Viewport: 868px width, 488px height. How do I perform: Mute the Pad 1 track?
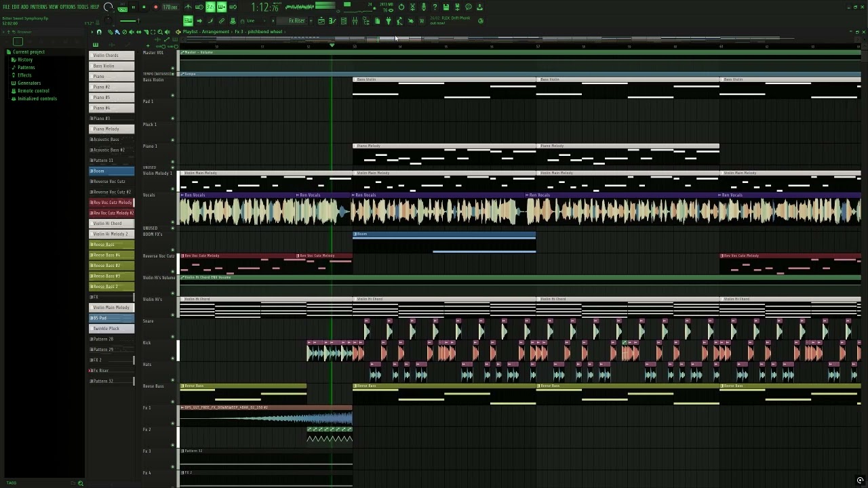click(172, 117)
